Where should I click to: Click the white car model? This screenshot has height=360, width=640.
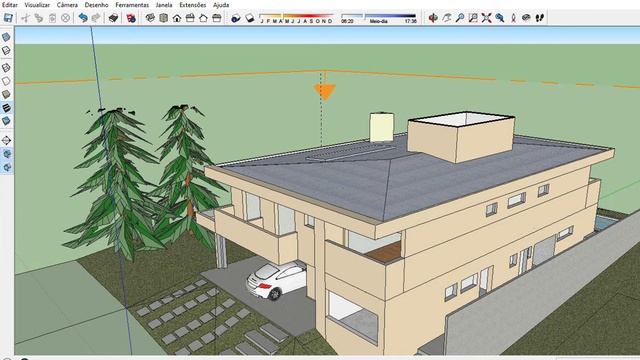click(276, 280)
